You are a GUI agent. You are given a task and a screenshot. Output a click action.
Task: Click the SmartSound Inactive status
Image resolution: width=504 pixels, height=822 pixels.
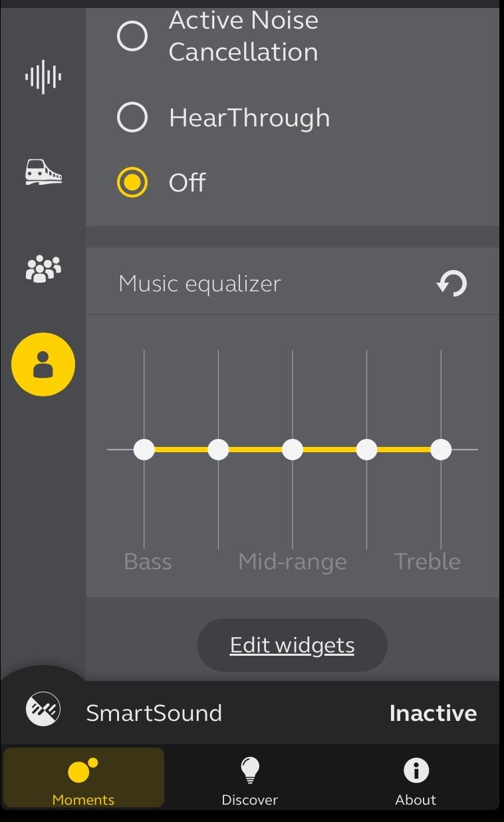click(433, 713)
